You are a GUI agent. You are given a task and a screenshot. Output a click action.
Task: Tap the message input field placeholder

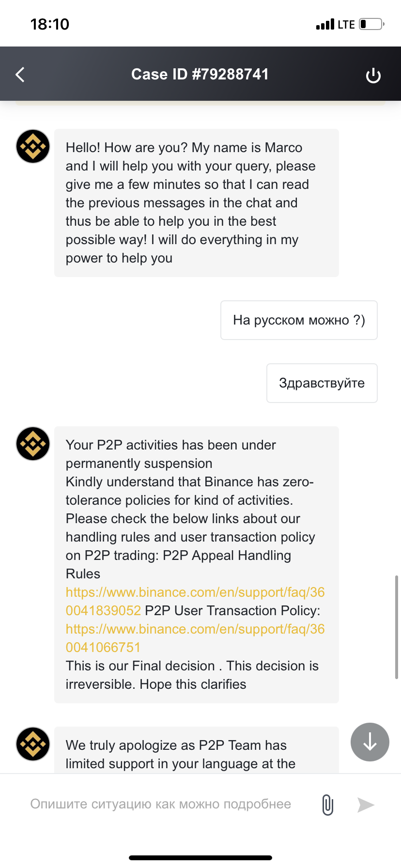(161, 804)
